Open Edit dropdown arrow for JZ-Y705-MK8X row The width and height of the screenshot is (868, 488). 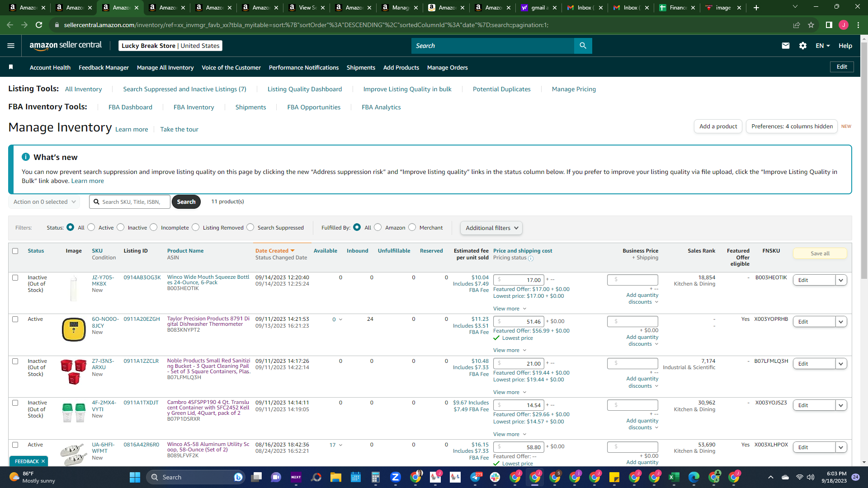coord(841,280)
